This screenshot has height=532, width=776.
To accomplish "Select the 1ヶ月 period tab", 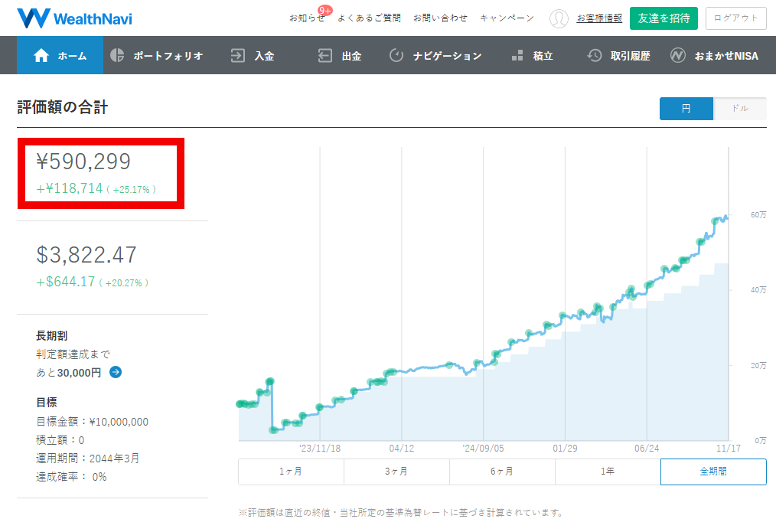I will (x=291, y=472).
